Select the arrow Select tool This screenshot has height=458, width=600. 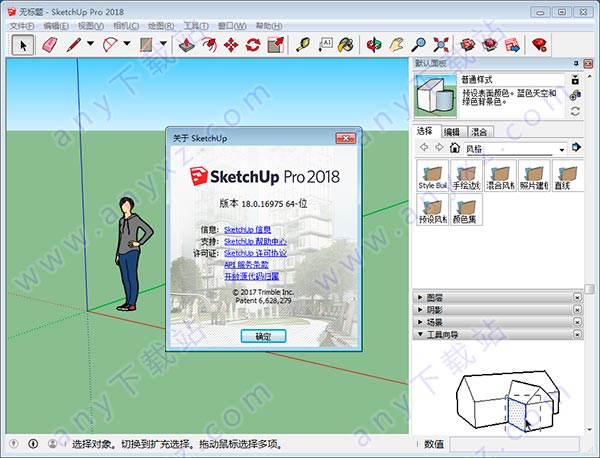pos(23,45)
